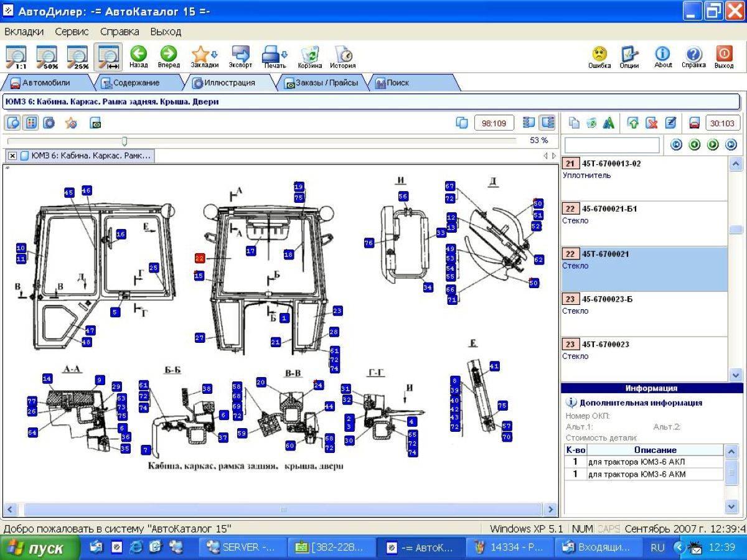Click the Windows пуск Start button
The width and height of the screenshot is (747, 560).
[x=40, y=548]
